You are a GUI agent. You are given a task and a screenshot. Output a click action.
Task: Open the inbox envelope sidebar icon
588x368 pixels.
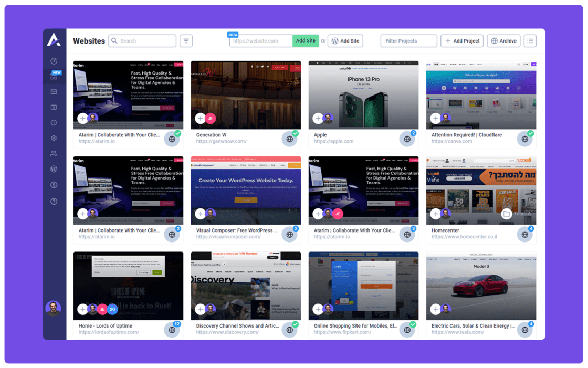[x=54, y=91]
